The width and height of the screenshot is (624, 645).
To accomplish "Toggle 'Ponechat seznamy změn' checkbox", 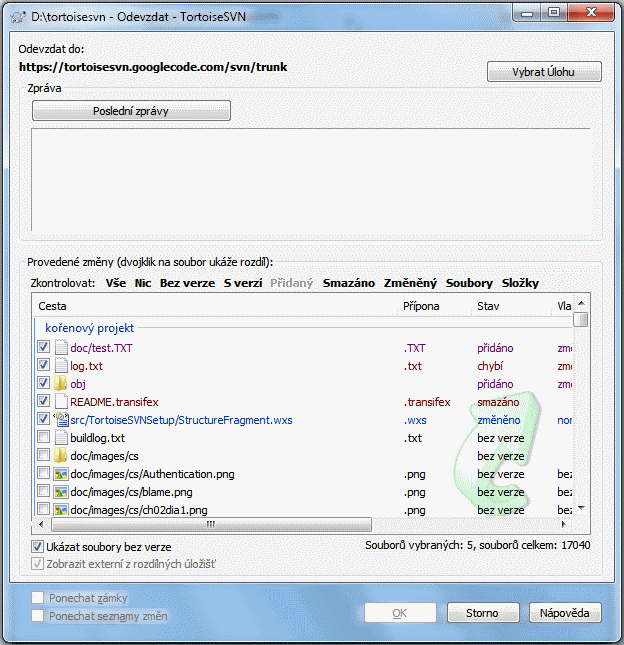I will coord(37,616).
